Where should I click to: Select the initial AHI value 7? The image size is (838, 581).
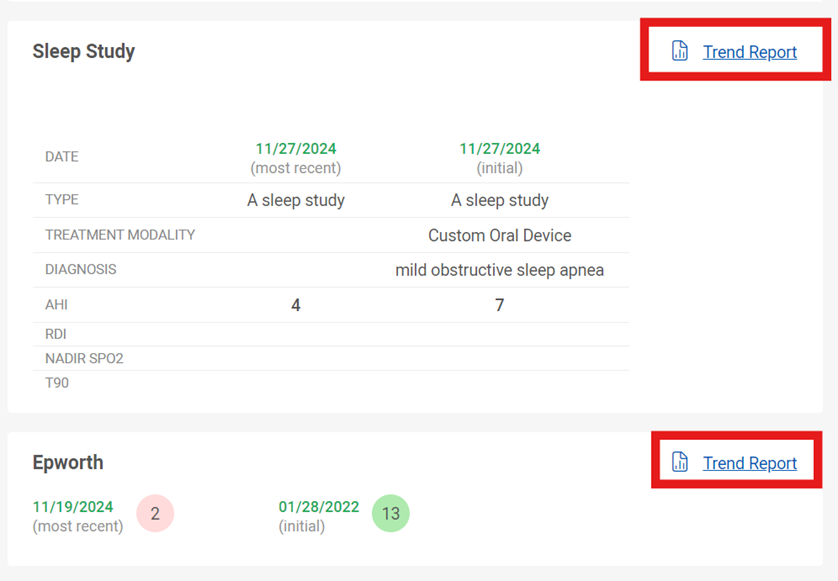click(499, 305)
